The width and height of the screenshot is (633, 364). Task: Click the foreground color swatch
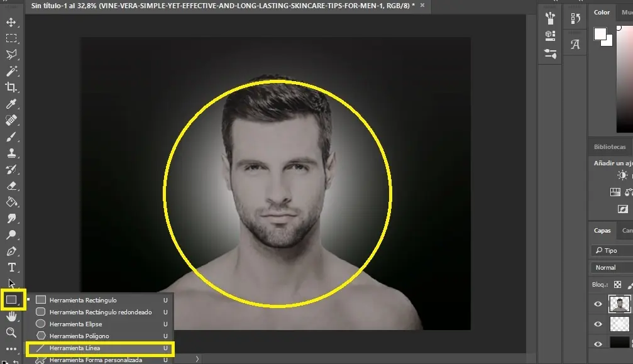[600, 34]
